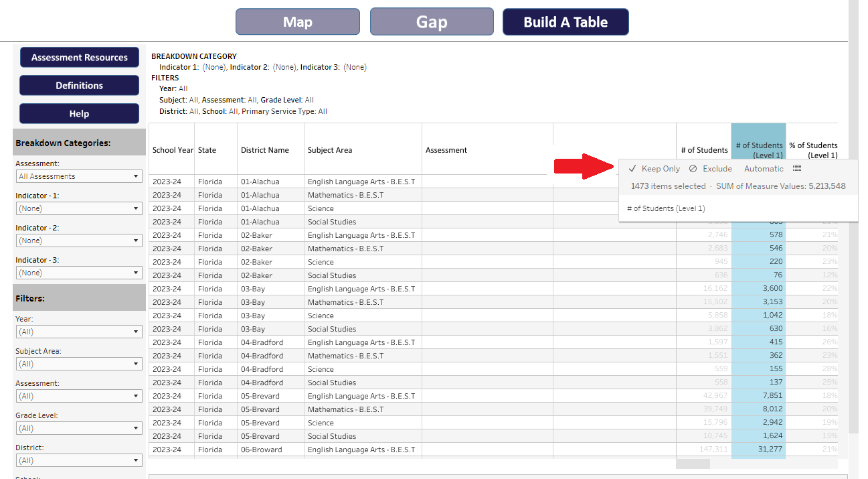868x479 pixels.
Task: Expand the Subject Area filter
Action: pos(79,363)
